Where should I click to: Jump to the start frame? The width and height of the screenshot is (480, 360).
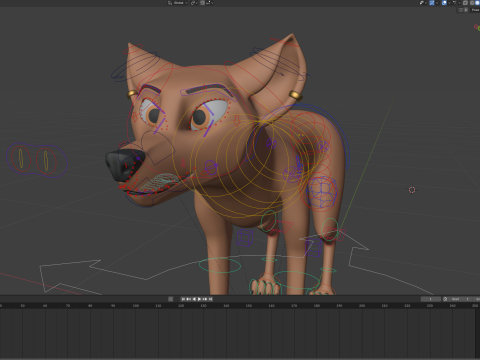(x=183, y=299)
